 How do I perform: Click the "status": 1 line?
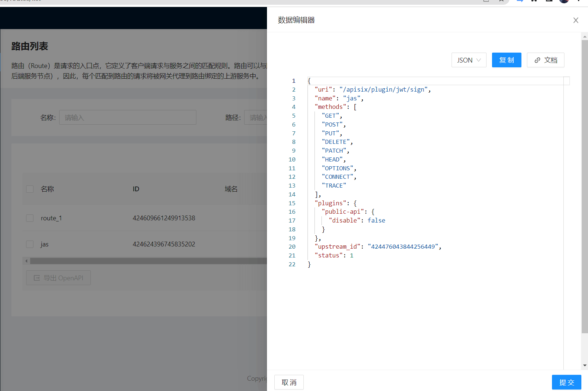334,256
